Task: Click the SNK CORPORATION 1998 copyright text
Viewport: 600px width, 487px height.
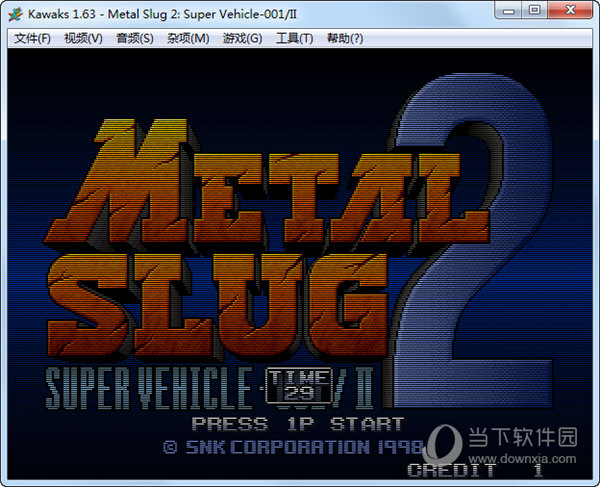Action: click(293, 447)
